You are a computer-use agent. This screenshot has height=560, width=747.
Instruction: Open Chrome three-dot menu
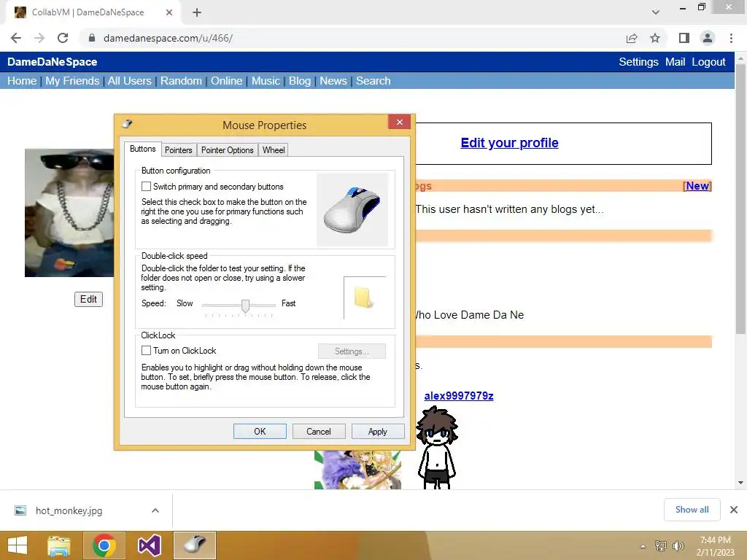point(731,38)
